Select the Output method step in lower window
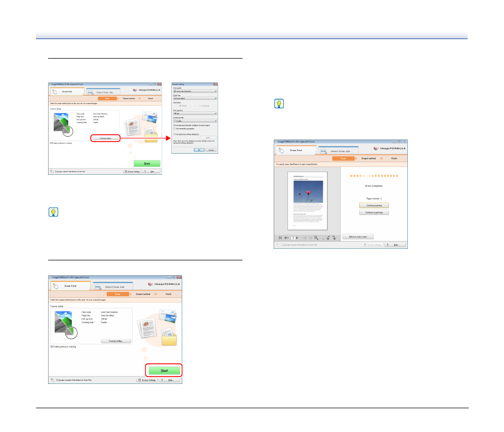The width and height of the screenshot is (504, 432). (143, 294)
